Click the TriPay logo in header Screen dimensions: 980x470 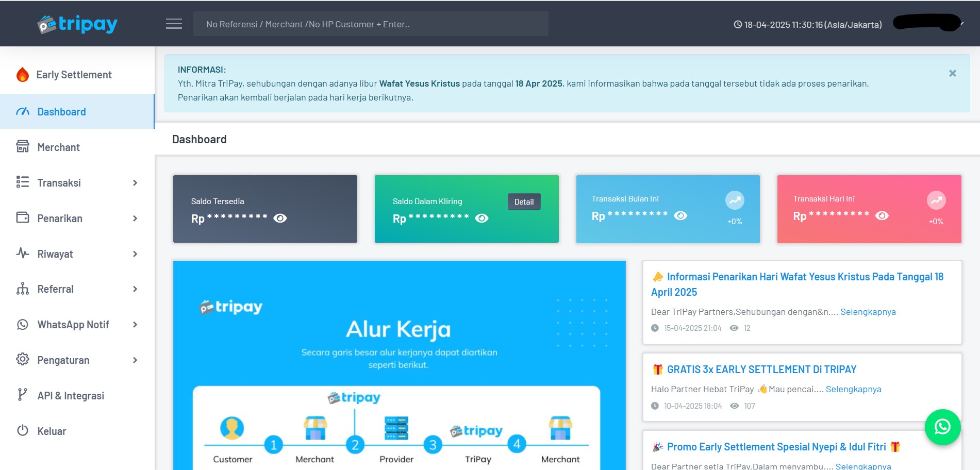(x=77, y=24)
